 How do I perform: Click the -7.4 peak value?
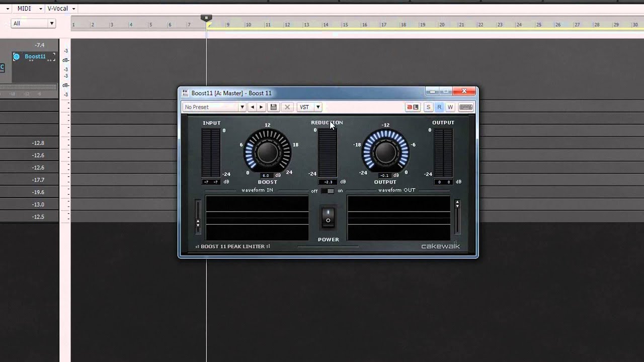[x=40, y=45]
